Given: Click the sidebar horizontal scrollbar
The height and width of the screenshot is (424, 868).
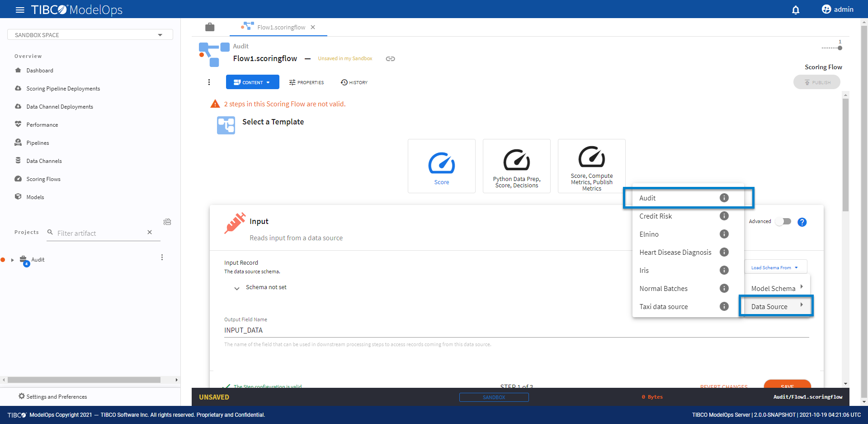Looking at the screenshot, I should (84, 380).
